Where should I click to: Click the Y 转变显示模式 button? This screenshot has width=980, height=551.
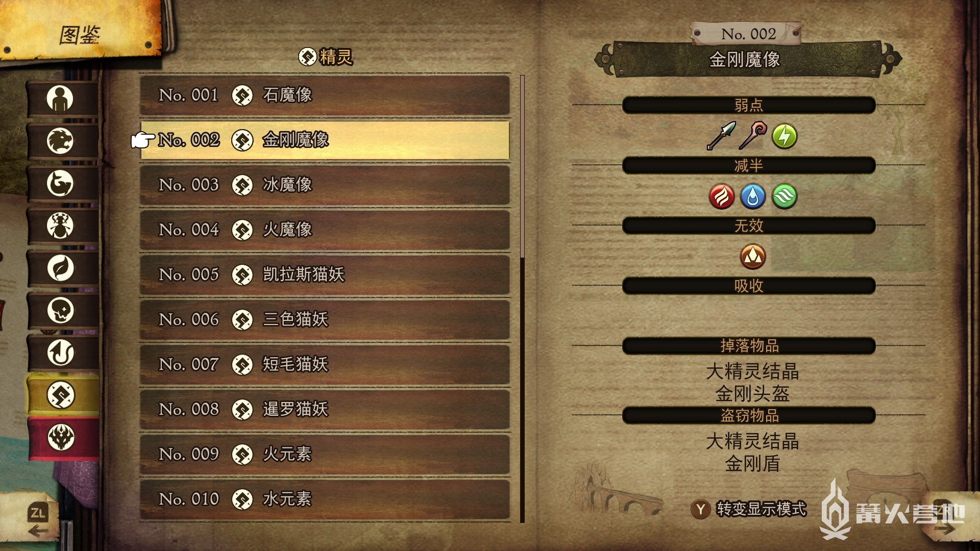point(749,509)
